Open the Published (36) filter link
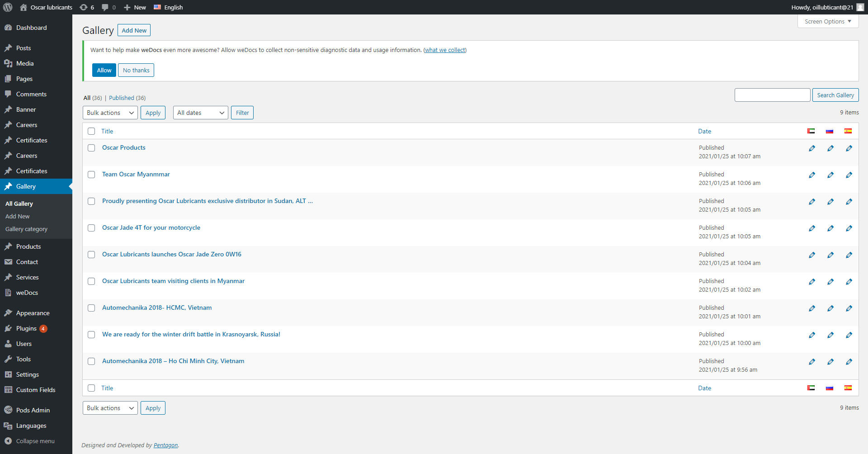The height and width of the screenshot is (454, 868). [x=127, y=98]
